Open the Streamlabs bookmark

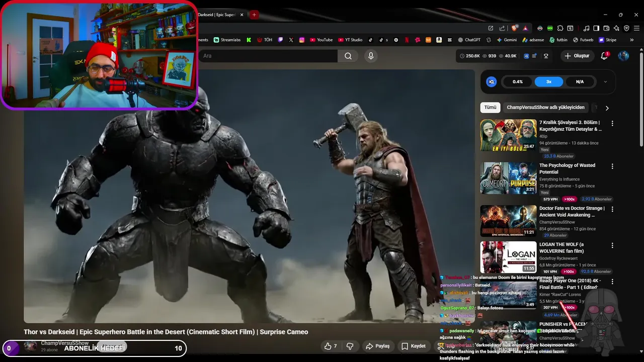coord(227,40)
